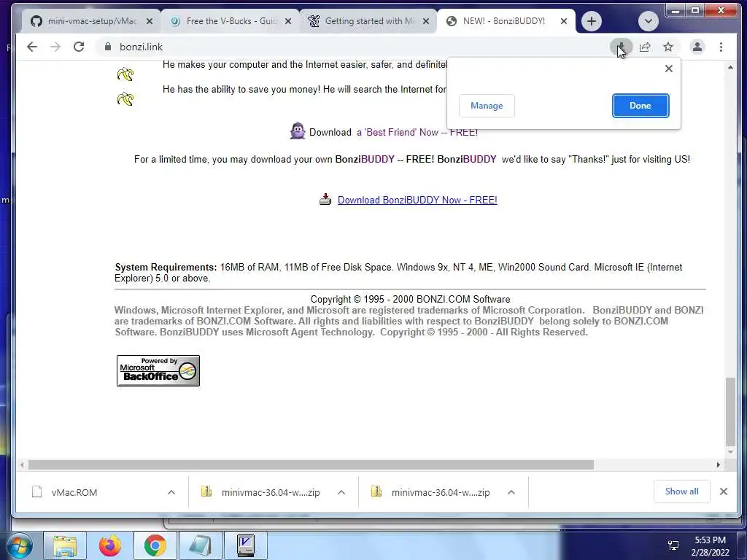Viewport: 747px width, 560px height.
Task: Click the second banana bullet icon
Action: [125, 99]
